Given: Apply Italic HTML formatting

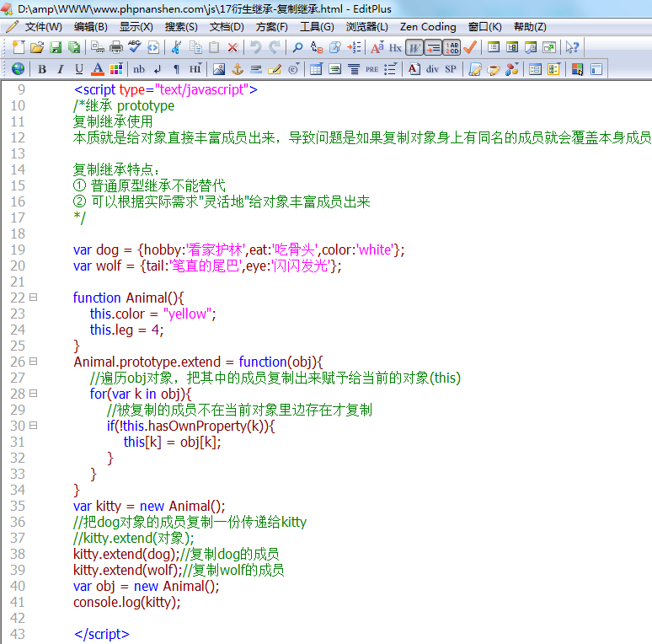Looking at the screenshot, I should click(x=61, y=69).
